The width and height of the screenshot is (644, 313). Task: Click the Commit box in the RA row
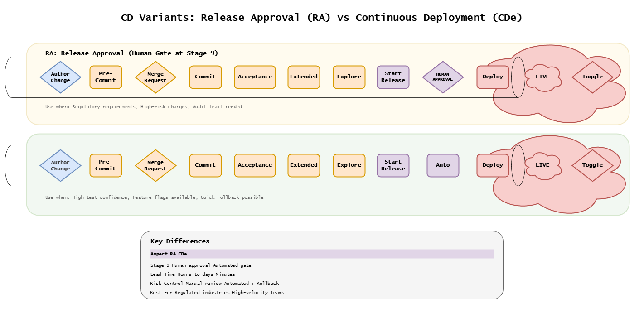(x=205, y=77)
